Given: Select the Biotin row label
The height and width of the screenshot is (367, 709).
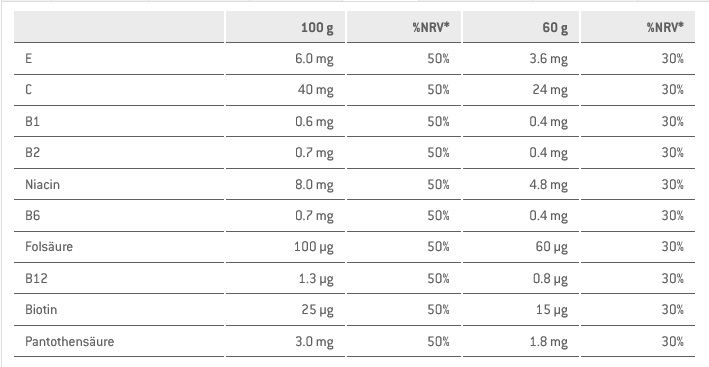Looking at the screenshot, I should click(x=41, y=310).
